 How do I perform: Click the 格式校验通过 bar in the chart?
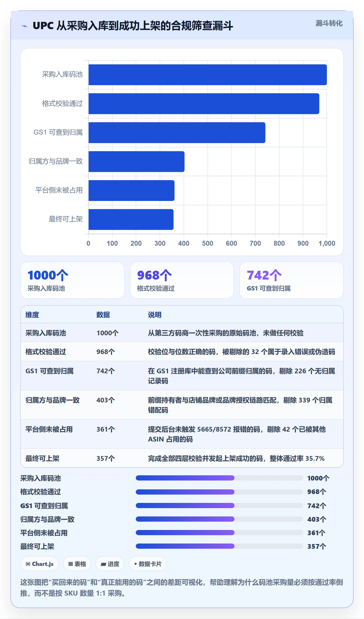[204, 104]
